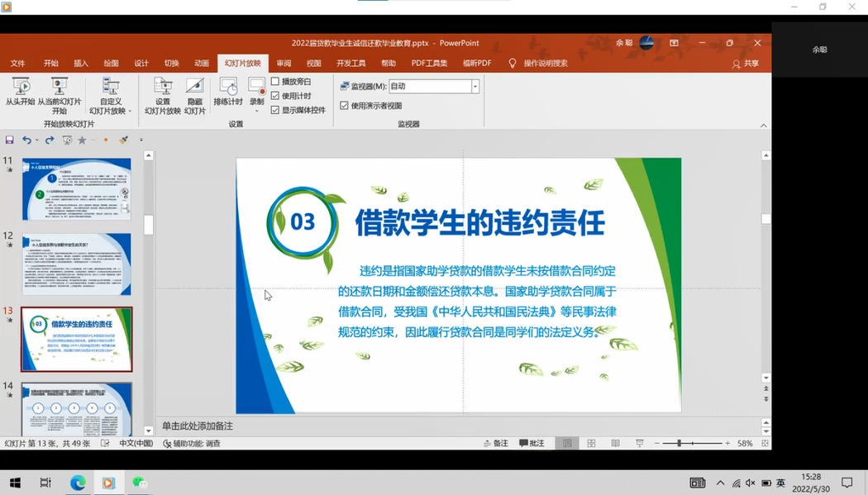Save the presentation via quick access toolbar

pyautogui.click(x=10, y=140)
